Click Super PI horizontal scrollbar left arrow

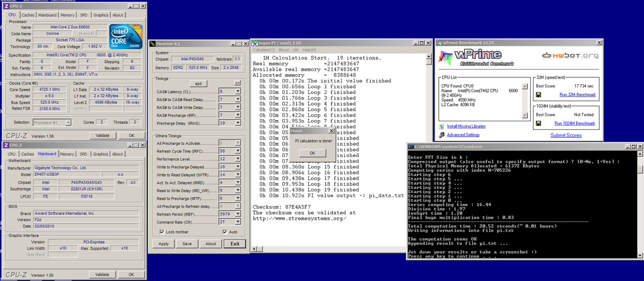(254, 249)
